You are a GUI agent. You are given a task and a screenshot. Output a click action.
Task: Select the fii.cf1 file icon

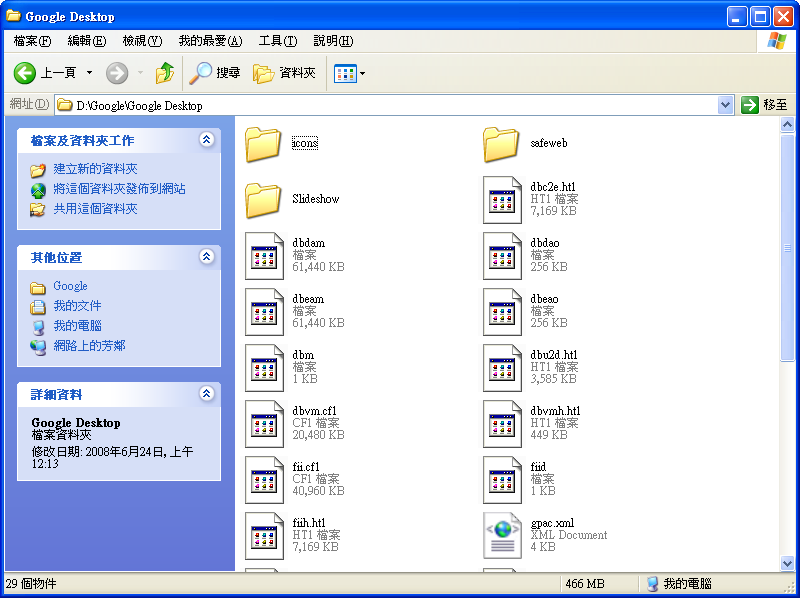pos(264,481)
